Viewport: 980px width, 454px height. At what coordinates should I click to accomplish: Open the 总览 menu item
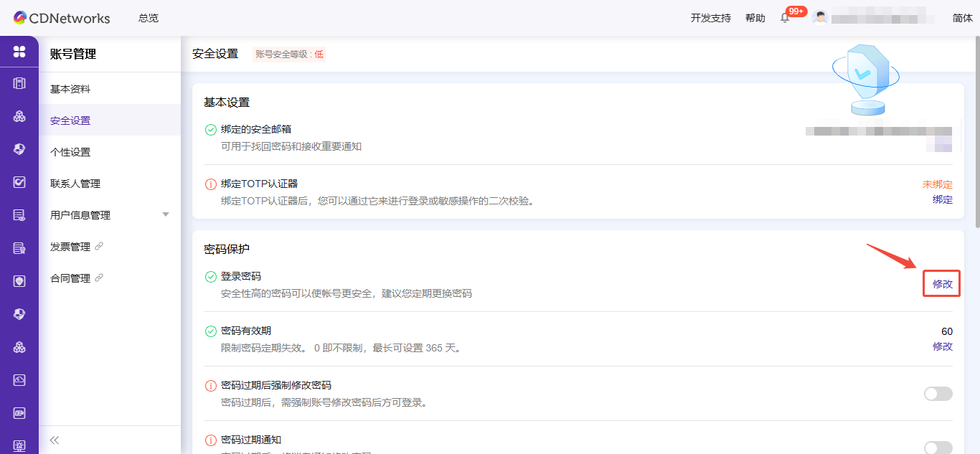pos(148,18)
